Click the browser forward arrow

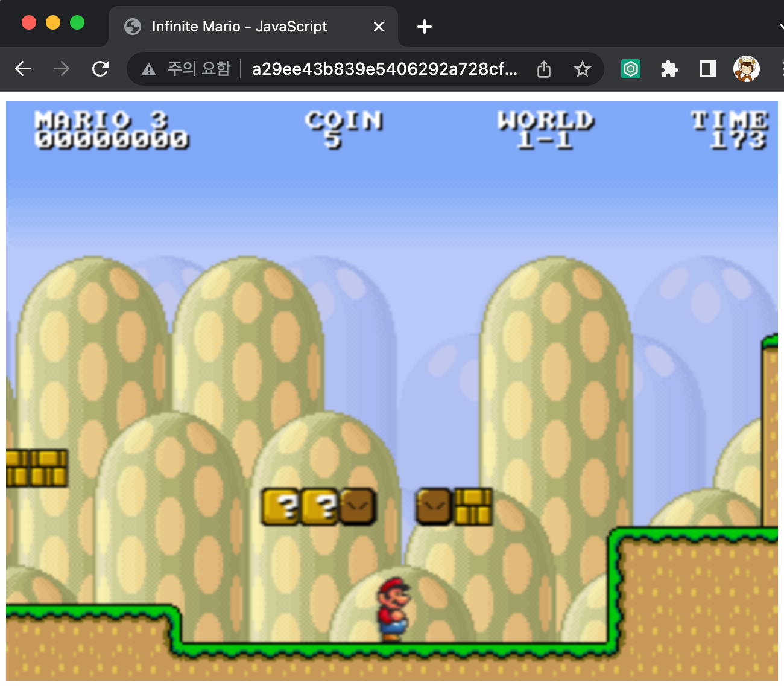[62, 69]
